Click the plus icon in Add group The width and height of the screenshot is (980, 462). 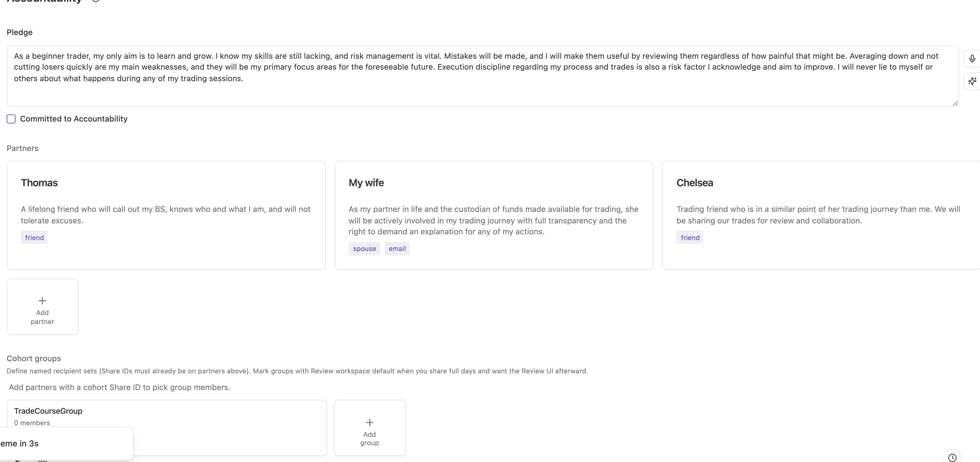pos(369,422)
